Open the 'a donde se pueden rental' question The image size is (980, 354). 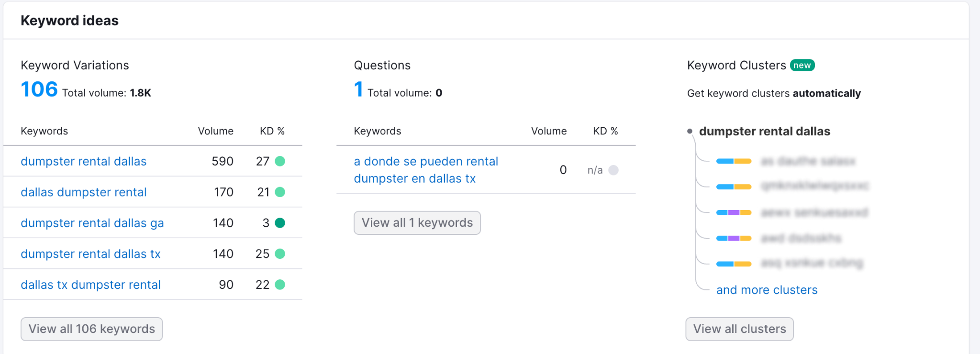pos(426,170)
